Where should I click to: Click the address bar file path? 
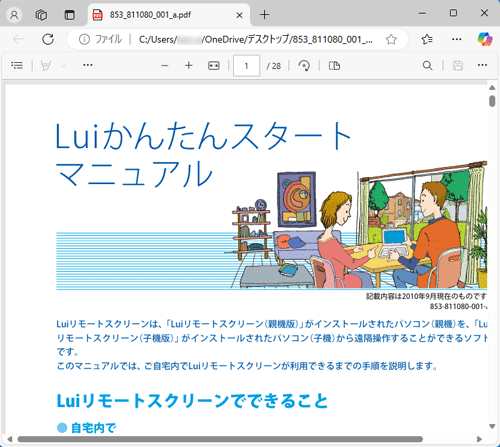click(256, 39)
